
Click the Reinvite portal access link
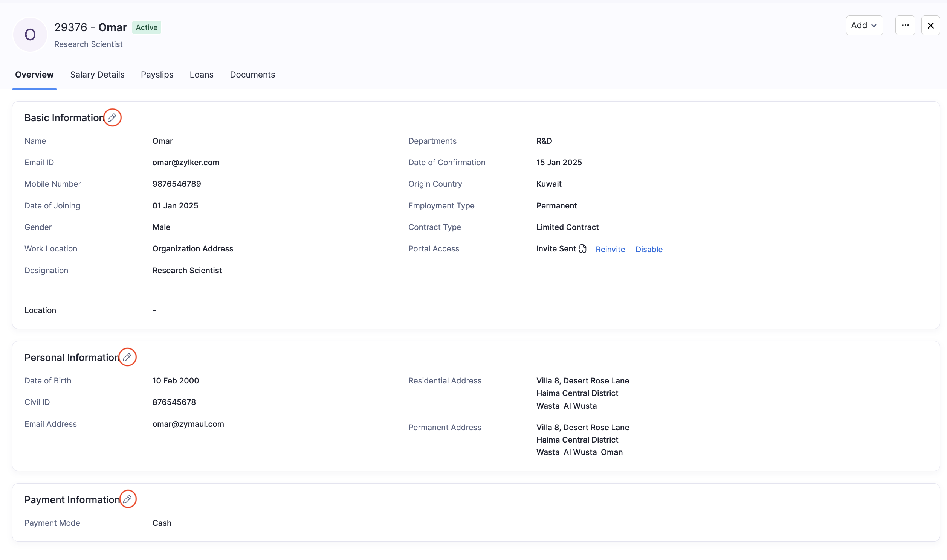pos(610,250)
